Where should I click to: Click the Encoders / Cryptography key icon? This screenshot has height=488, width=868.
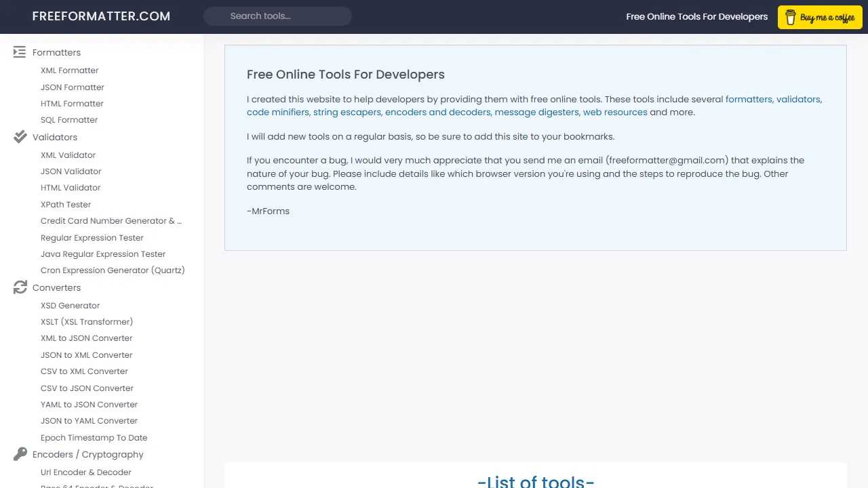point(20,454)
